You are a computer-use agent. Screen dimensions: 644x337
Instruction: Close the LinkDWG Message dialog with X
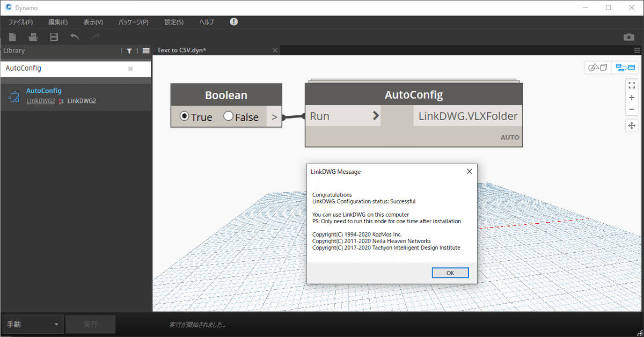tap(469, 172)
